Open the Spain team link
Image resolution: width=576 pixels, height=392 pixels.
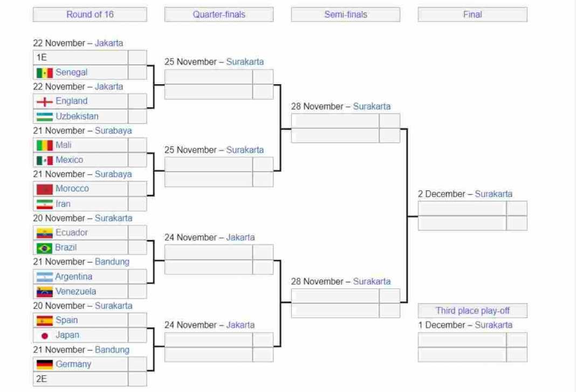tap(66, 320)
